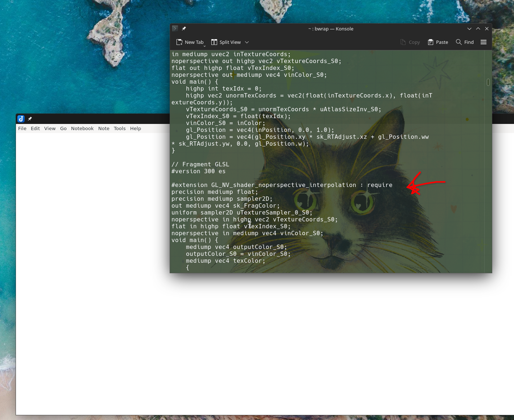Open the Split View dropdown arrow
The width and height of the screenshot is (514, 420).
click(x=247, y=42)
